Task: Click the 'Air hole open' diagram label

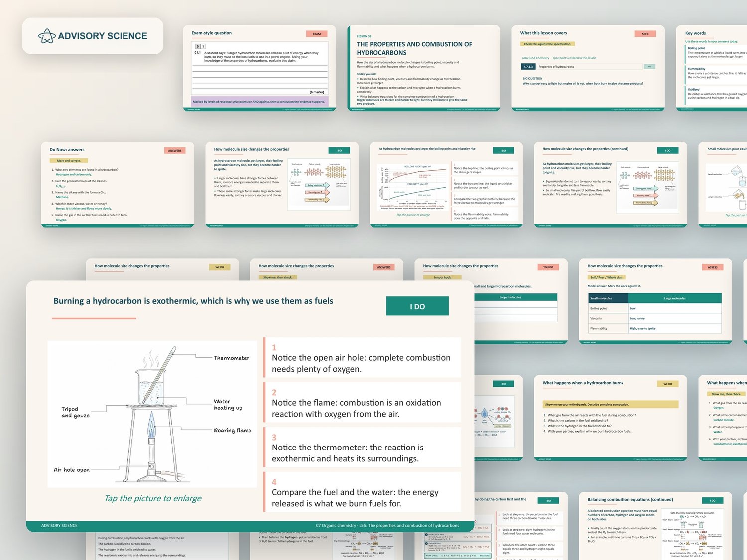Action: (x=72, y=470)
